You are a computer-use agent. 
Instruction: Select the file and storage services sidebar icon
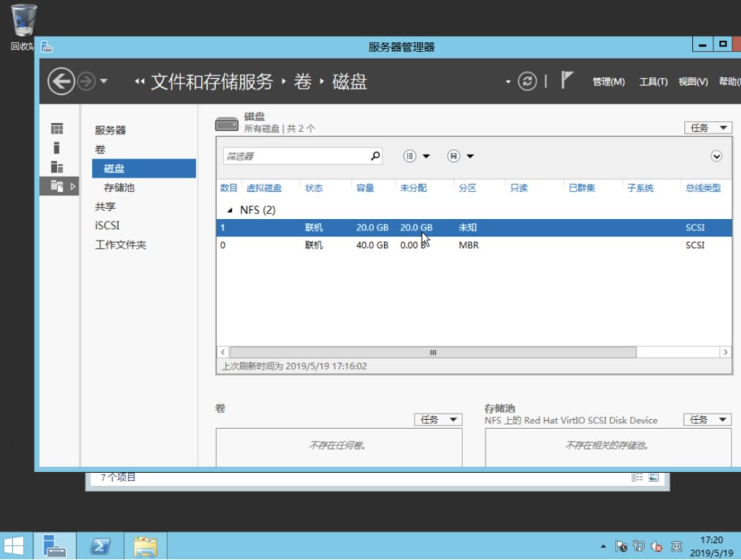tap(58, 185)
